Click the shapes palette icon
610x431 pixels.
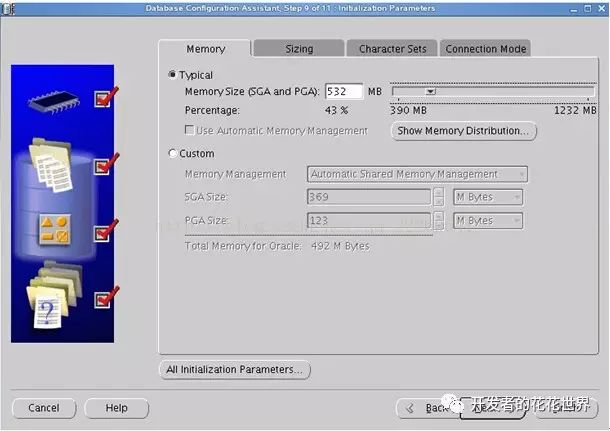pos(54,230)
